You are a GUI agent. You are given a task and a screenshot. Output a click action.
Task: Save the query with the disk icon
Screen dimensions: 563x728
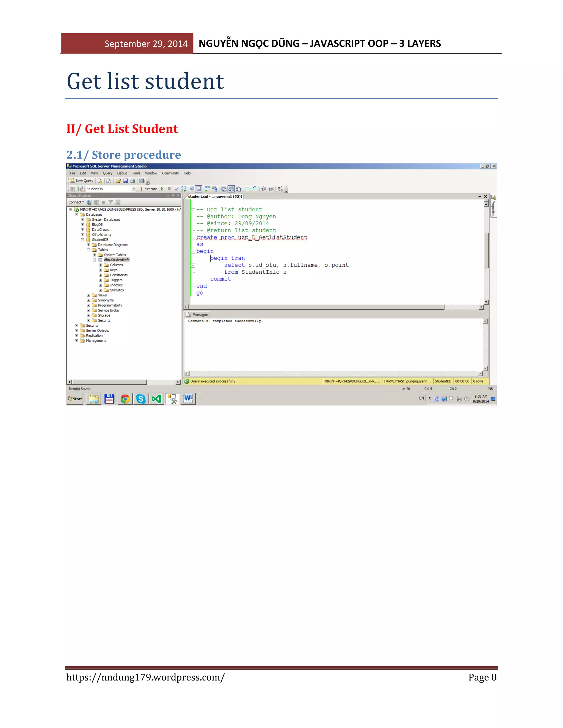(125, 181)
